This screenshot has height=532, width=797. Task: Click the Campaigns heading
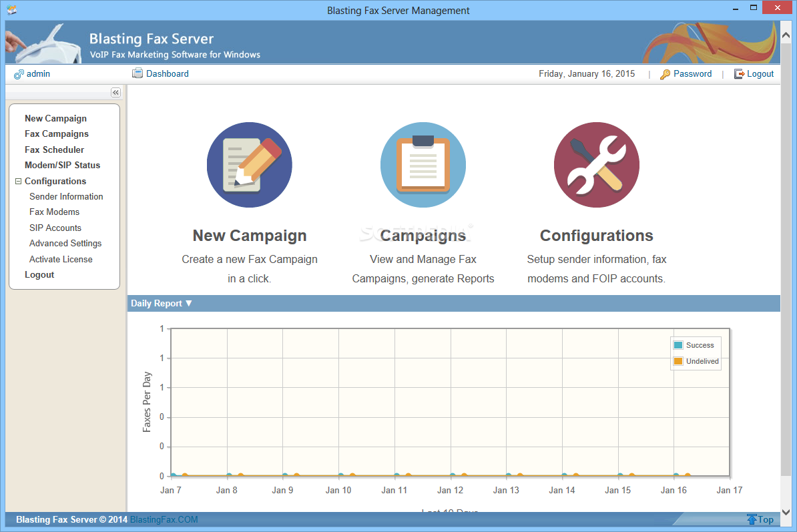point(423,236)
